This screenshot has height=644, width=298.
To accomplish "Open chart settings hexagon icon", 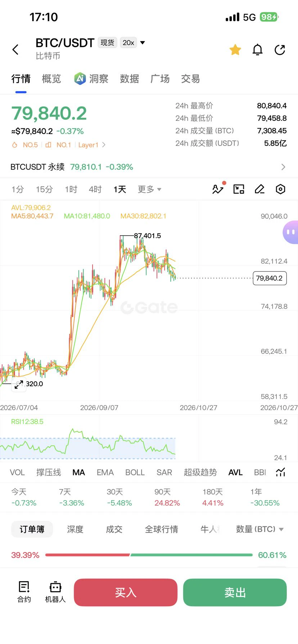I will (280, 189).
